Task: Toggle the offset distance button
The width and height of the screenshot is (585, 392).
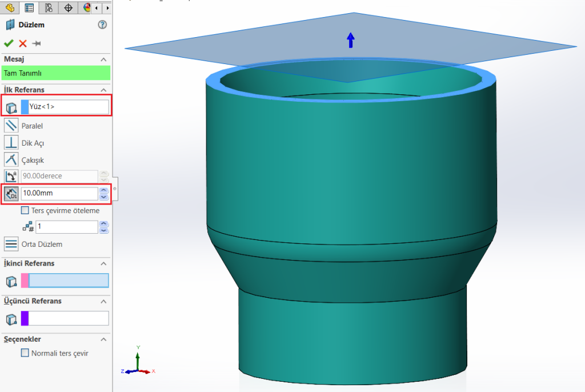Action: pos(11,194)
